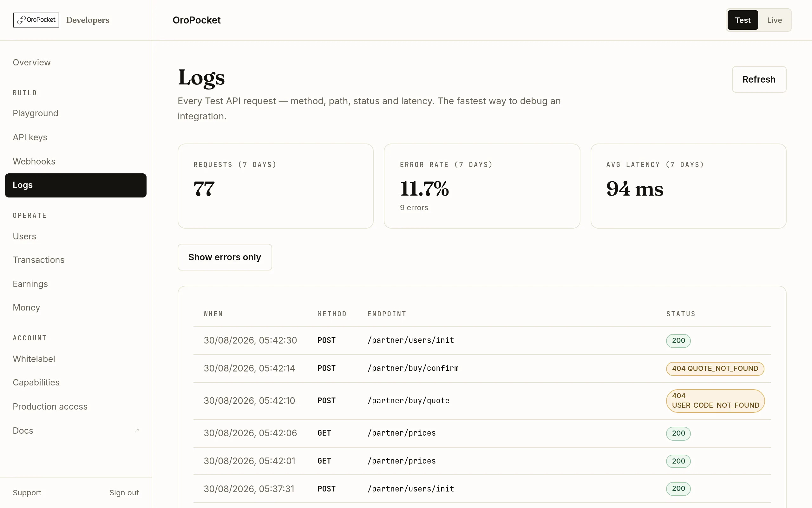The image size is (812, 508).
Task: Click the 05:42:10 timestamp cell
Action: (249, 401)
